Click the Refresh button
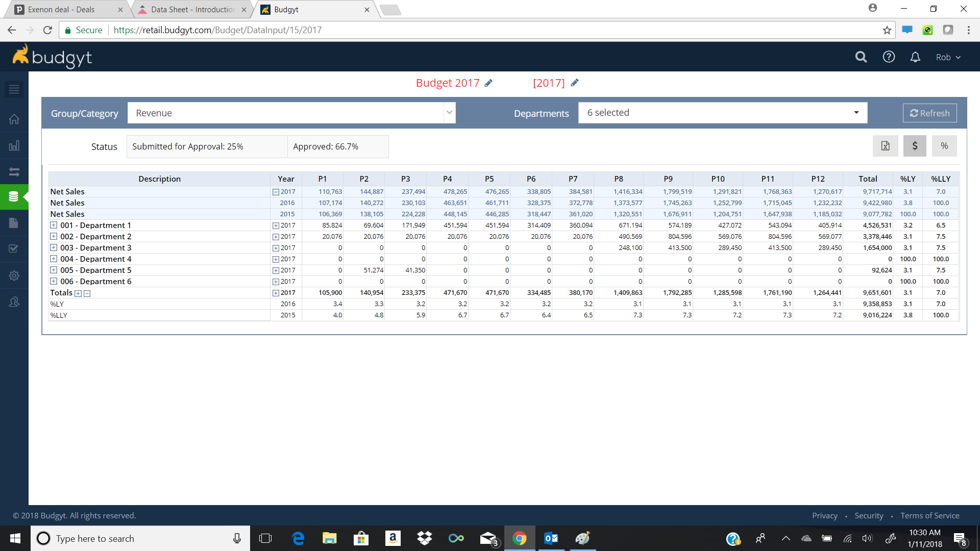Viewport: 980px width, 551px height. (x=929, y=113)
